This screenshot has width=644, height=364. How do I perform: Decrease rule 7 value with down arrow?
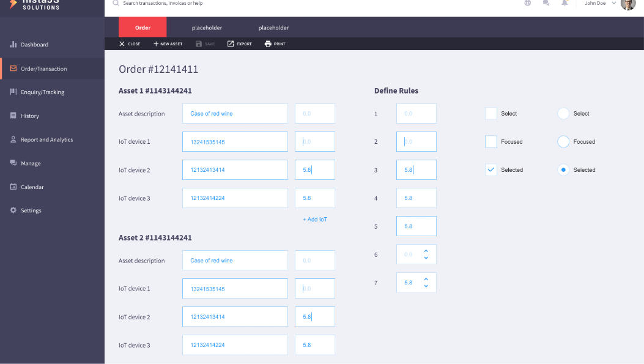(x=426, y=286)
